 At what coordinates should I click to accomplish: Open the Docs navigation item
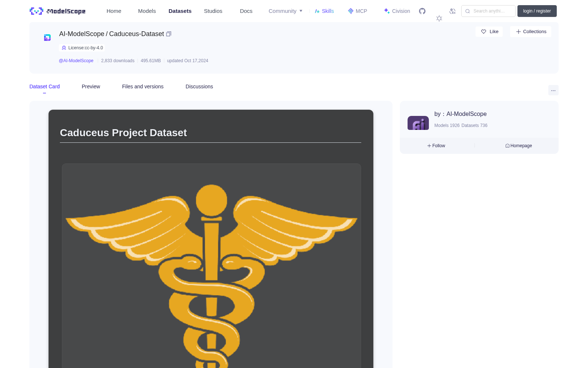point(246,11)
